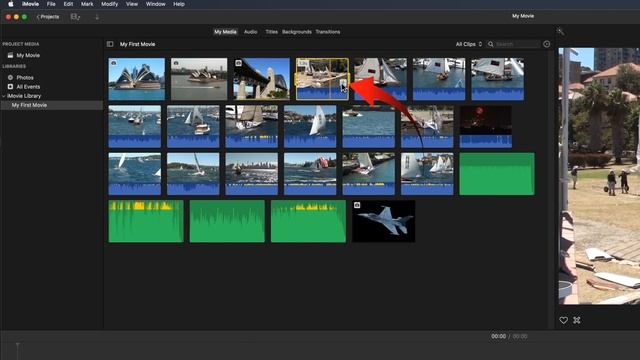Toggle the libraries sidebar list icon

(x=110, y=44)
